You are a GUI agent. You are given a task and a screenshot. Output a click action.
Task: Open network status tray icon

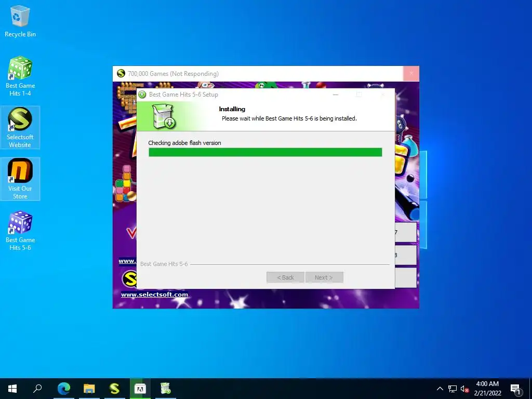453,389
